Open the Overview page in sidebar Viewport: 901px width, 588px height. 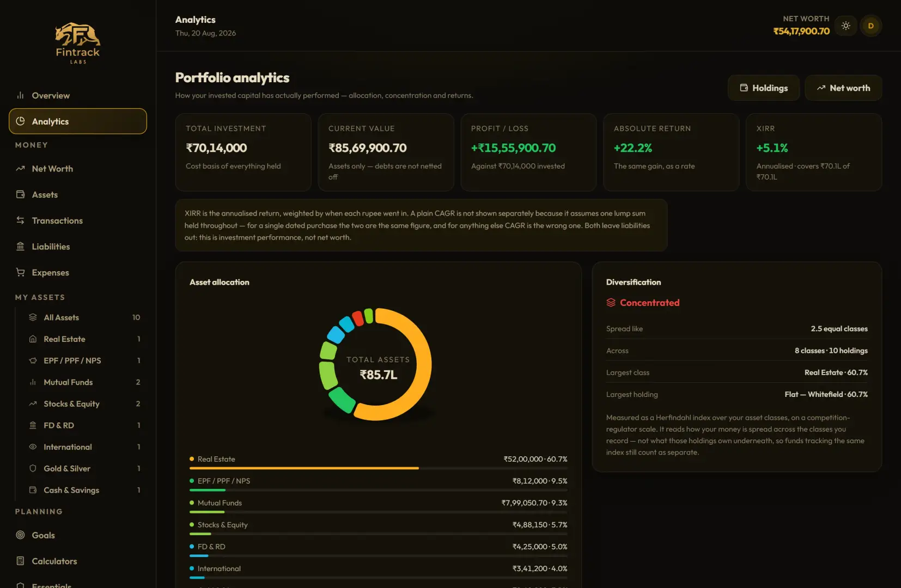pos(78,95)
